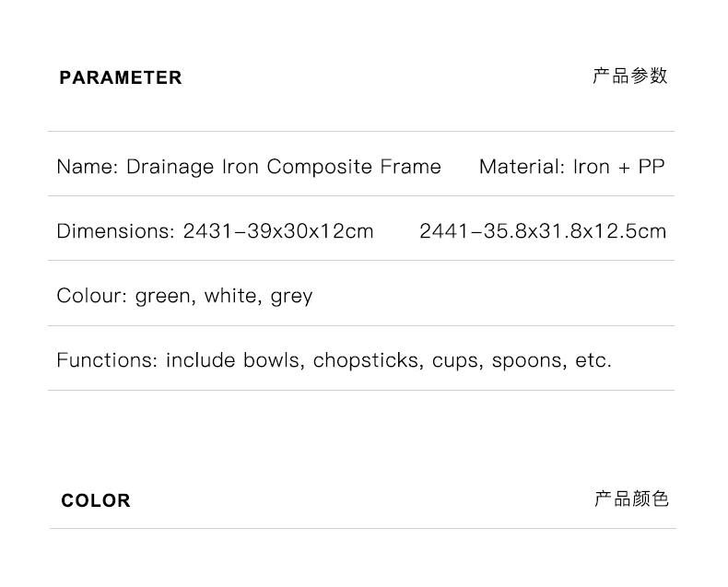Click the word "grey" in Colour row
This screenshot has height=587, width=728.
[x=291, y=297]
